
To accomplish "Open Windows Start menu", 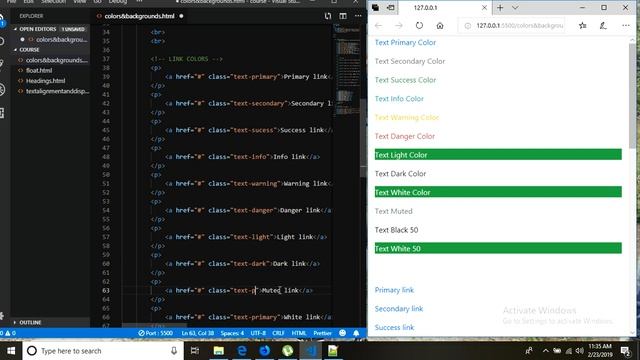I will click(11, 351).
